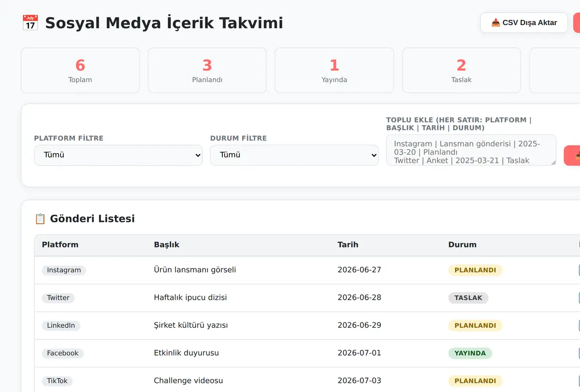Viewport: 580px width, 392px height.
Task: Click the Twitter platform tag
Action: (x=58, y=298)
